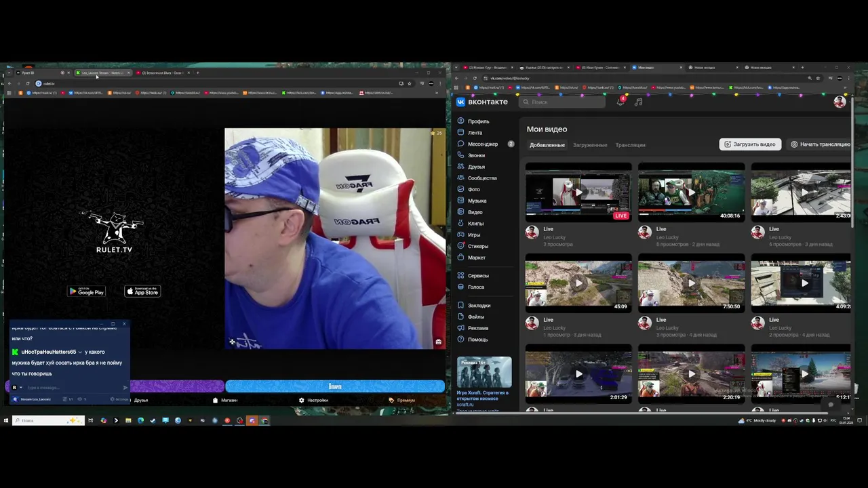The width and height of the screenshot is (868, 488).
Task: Open weather widget showing Mostly cloudy
Action: [757, 421]
